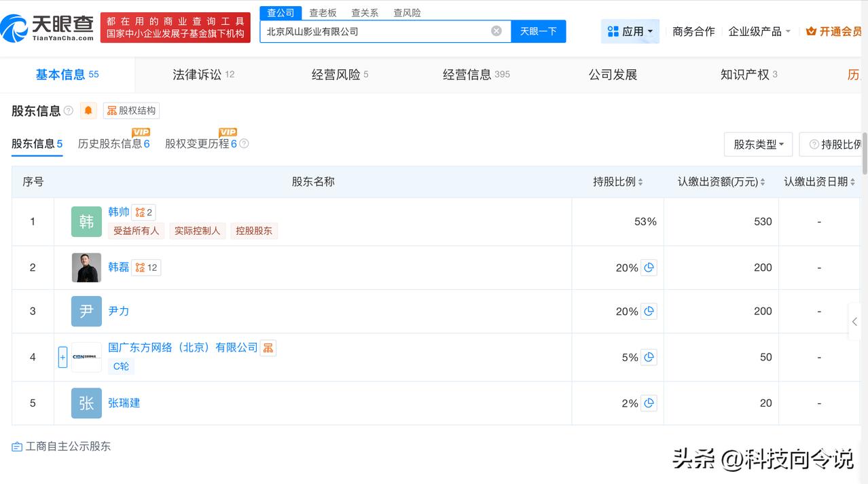Screen dimensions: 868x484
Task: Select the 股东信息 5 sub-tab
Action: [37, 144]
